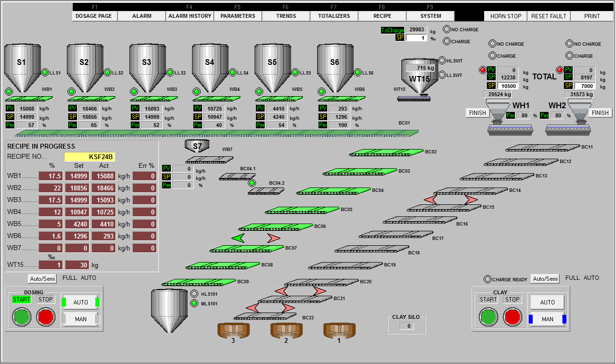Image resolution: width=616 pixels, height=364 pixels.
Task: Click the green dosing START round button
Action: [x=21, y=317]
